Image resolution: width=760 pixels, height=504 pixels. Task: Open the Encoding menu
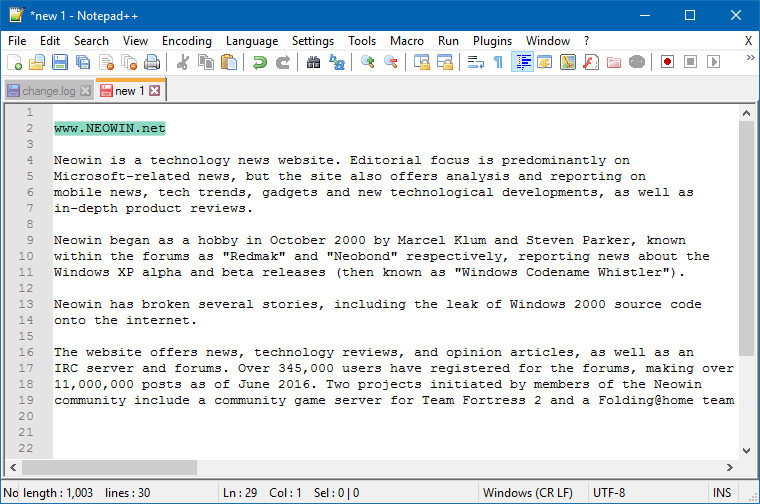[187, 41]
